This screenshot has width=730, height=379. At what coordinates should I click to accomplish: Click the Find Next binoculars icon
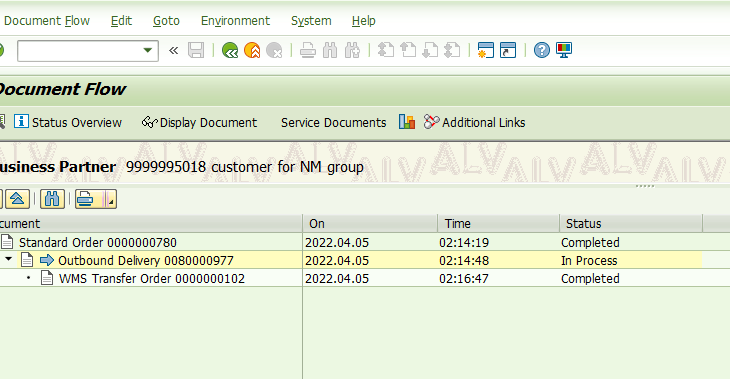(x=352, y=50)
